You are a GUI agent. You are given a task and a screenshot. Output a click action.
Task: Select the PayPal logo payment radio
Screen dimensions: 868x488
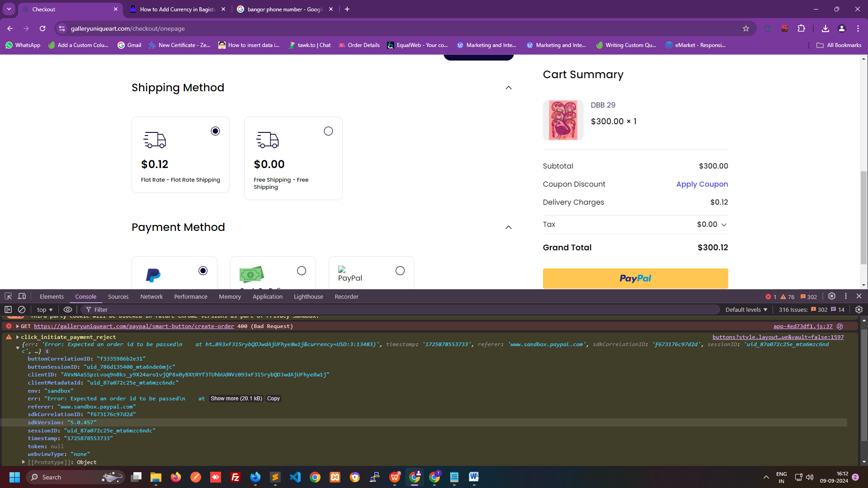(203, 271)
